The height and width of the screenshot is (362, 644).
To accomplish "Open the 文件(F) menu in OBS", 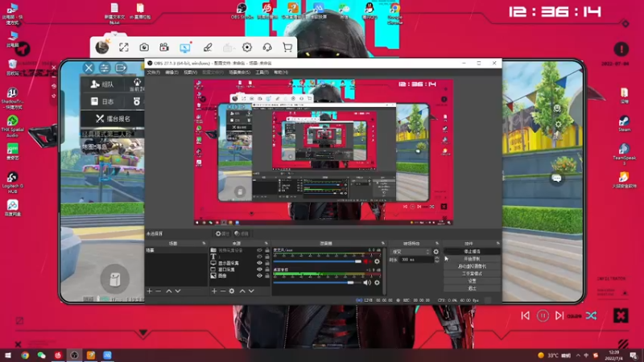I will tap(153, 72).
